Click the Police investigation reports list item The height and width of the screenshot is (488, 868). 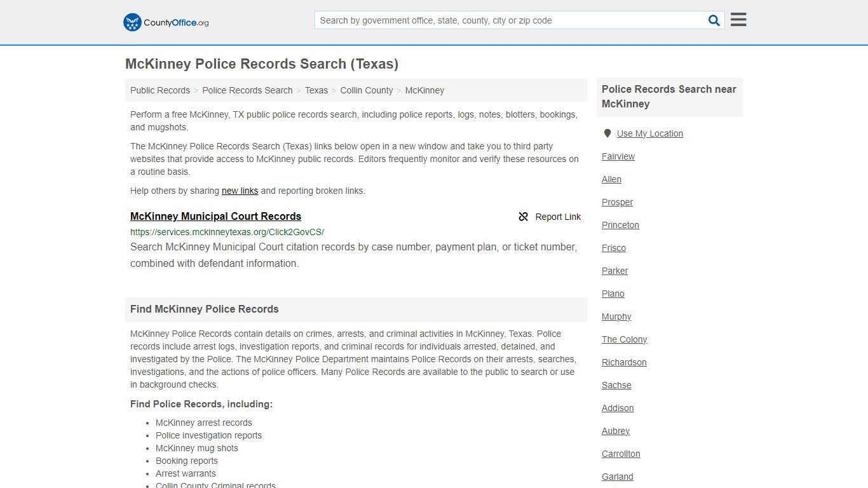click(208, 435)
